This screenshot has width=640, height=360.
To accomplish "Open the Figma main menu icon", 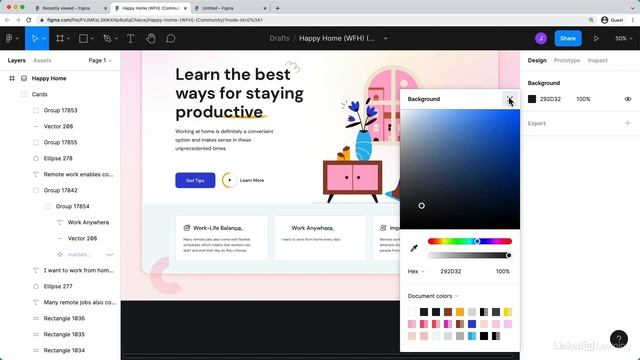I will coord(9,38).
